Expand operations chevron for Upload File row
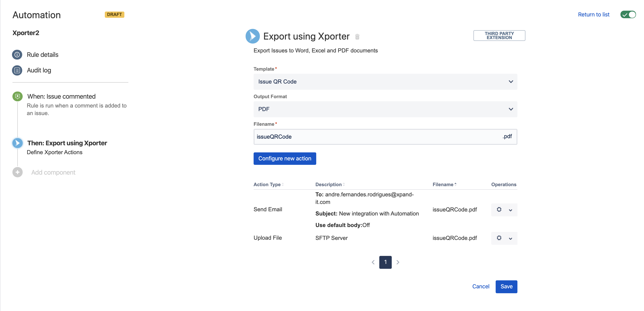Screen dimensions: 644x311 pyautogui.click(x=510, y=239)
